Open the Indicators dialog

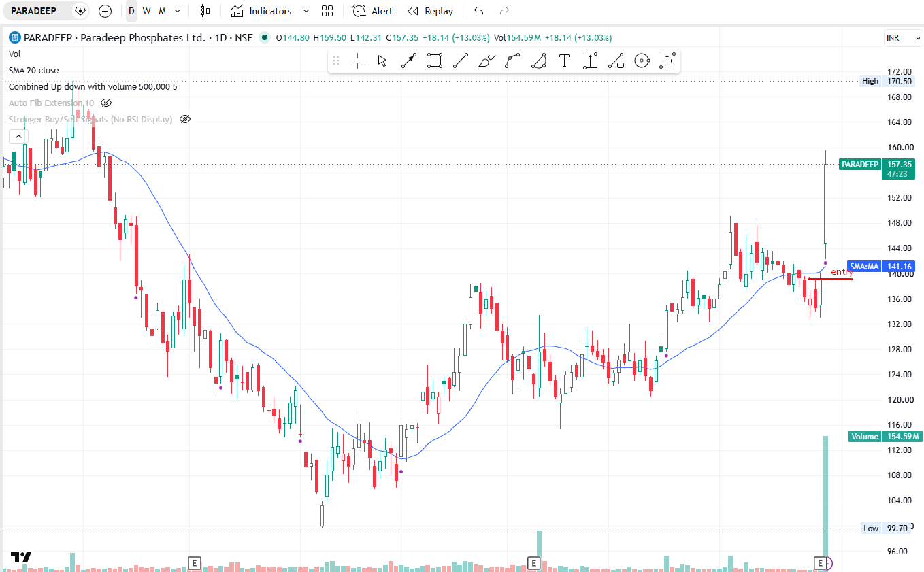(x=261, y=11)
